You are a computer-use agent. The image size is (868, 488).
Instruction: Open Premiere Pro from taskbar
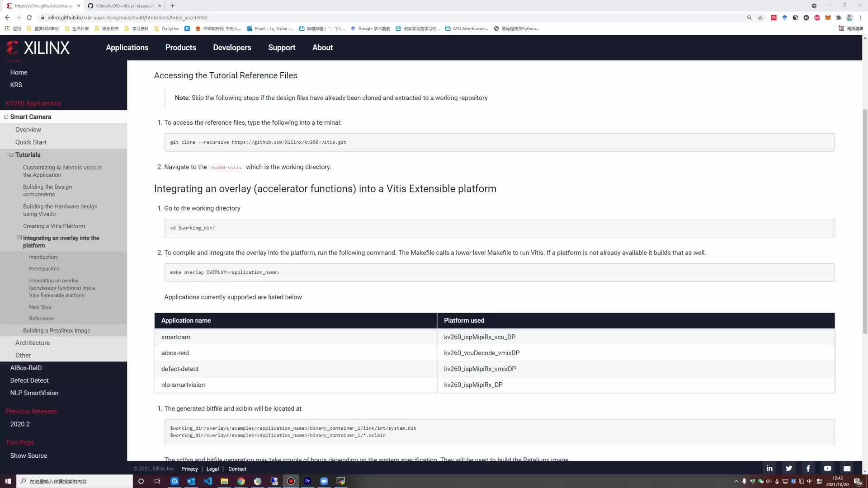[307, 481]
